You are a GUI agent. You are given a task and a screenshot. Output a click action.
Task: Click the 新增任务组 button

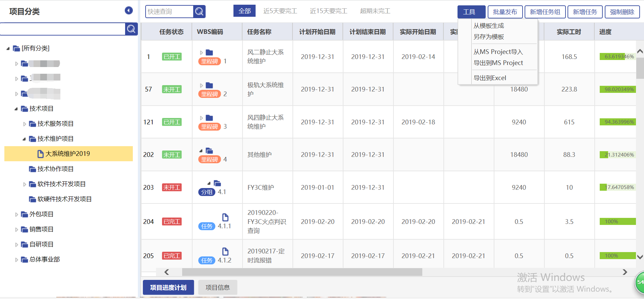545,12
